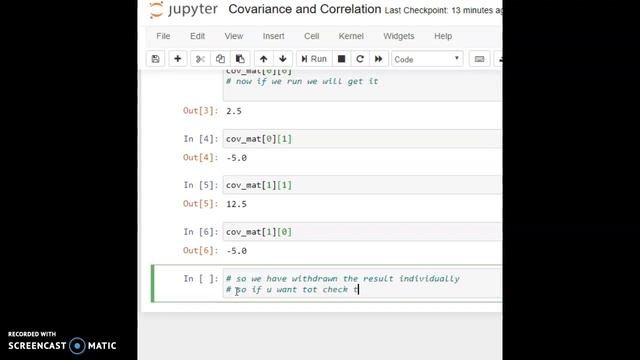Viewport: 640px width, 360px height.
Task: Click the In [6] prompt label
Action: point(201,232)
